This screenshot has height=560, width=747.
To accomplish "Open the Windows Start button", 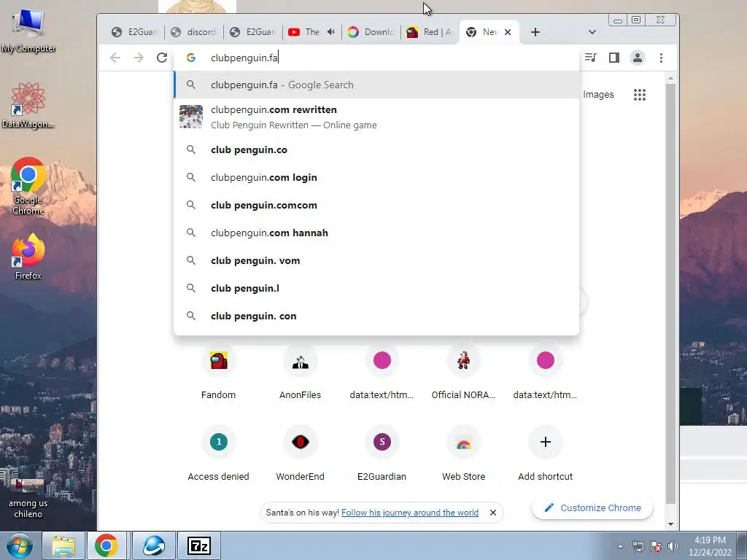I will 20,545.
